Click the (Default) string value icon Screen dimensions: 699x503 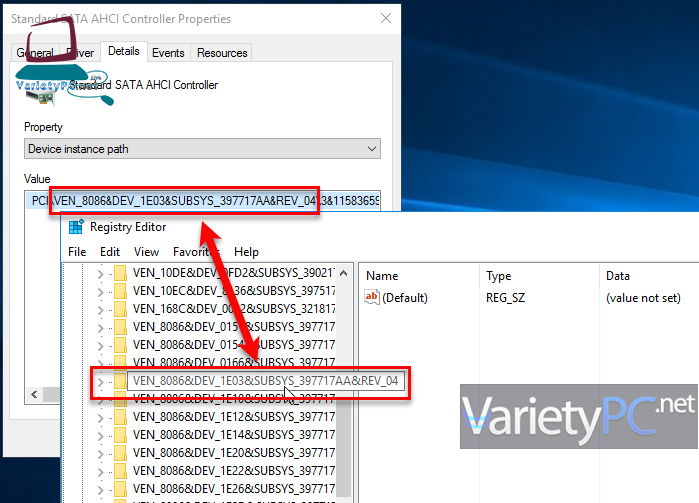tap(372, 297)
